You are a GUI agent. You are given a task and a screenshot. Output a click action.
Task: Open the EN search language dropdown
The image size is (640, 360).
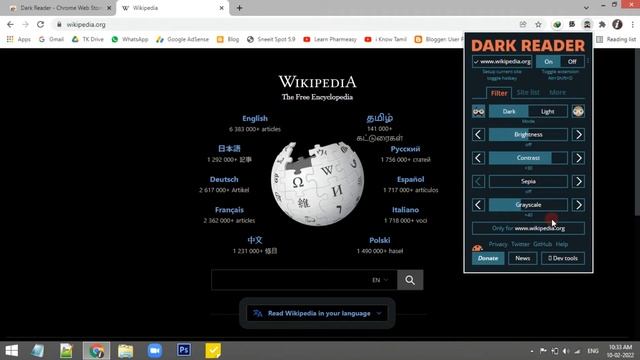tap(380, 280)
